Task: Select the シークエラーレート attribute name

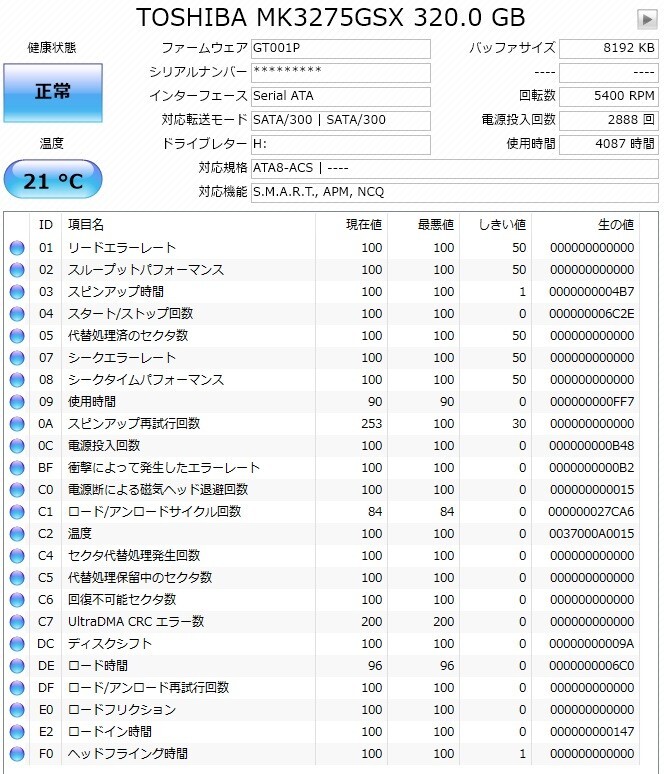Action: click(122, 358)
